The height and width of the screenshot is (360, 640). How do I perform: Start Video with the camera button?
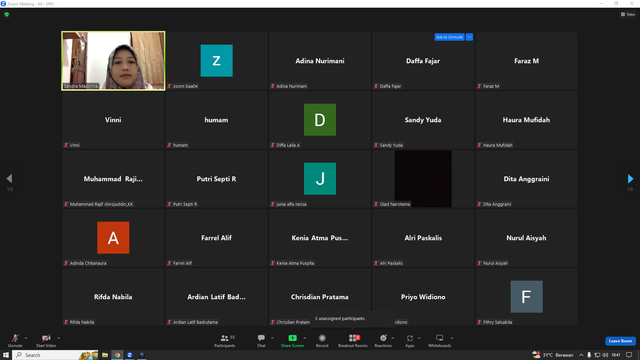(x=46, y=340)
